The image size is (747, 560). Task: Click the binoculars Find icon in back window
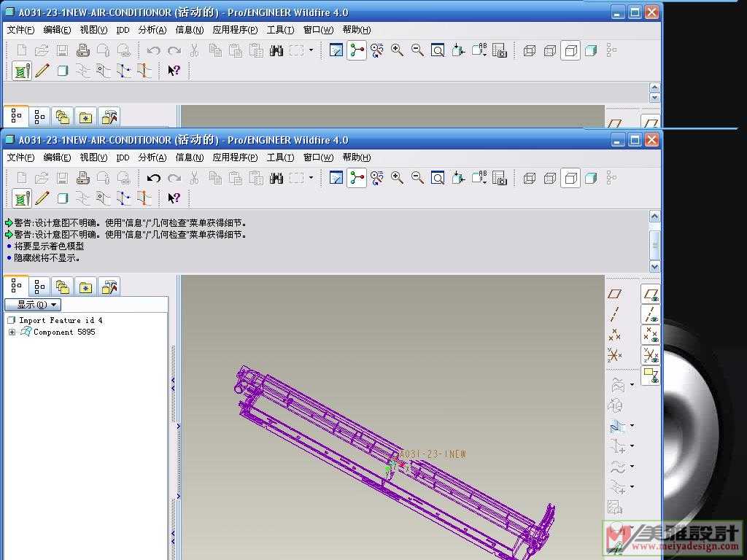tap(276, 50)
